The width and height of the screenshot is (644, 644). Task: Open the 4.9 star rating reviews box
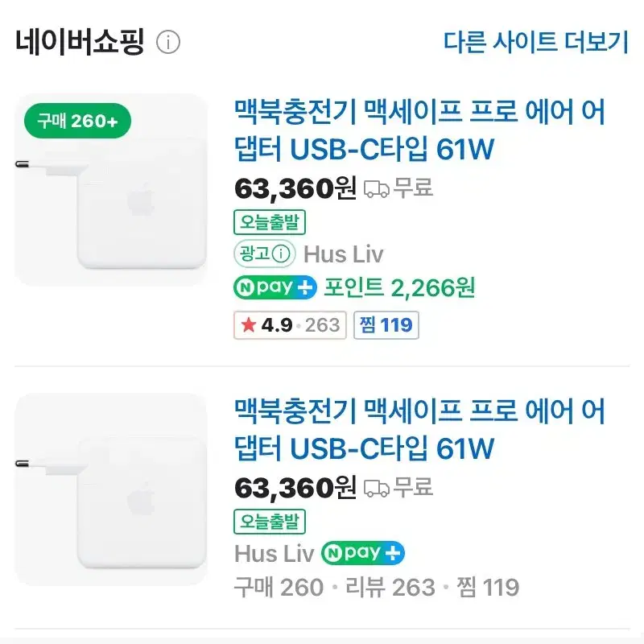290,325
